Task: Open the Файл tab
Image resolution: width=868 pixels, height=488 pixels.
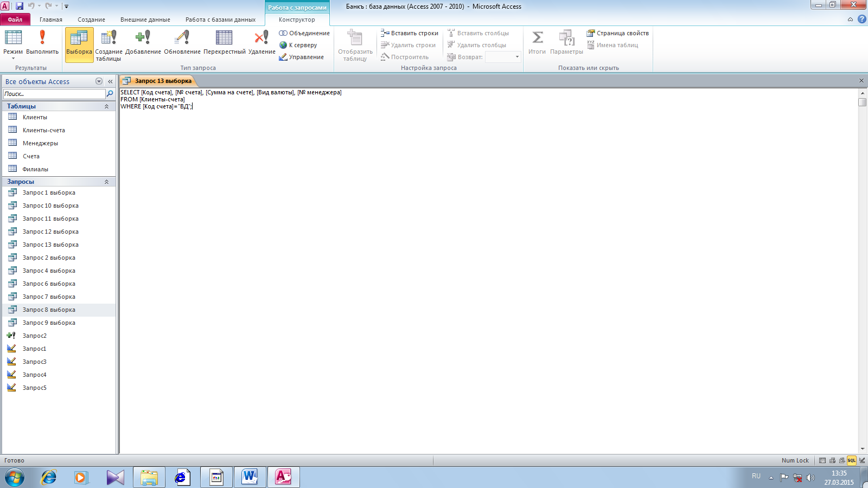Action: (x=15, y=20)
